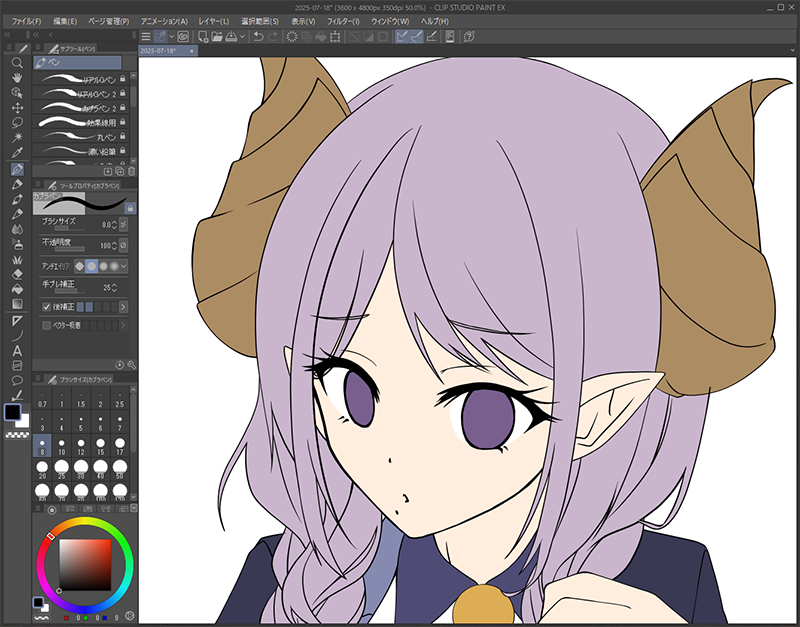
Task: Click the Fill selection icon in command bar
Action: (321, 37)
